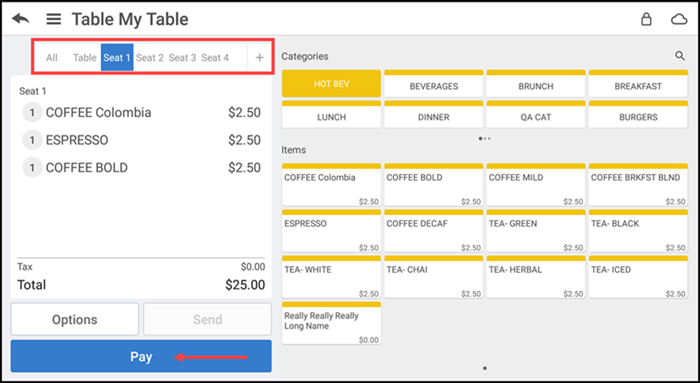Click the categories page indicator dots
The image size is (700, 383).
point(484,138)
